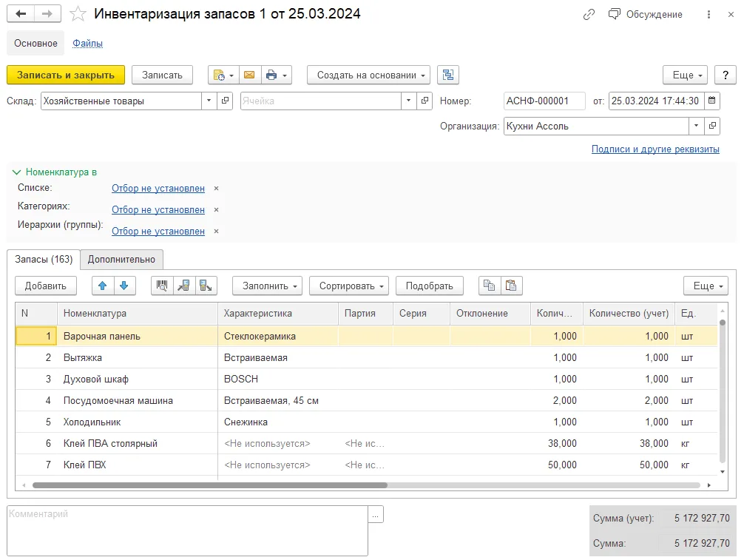
Task: Open the calendar picker for document date
Action: 711,101
